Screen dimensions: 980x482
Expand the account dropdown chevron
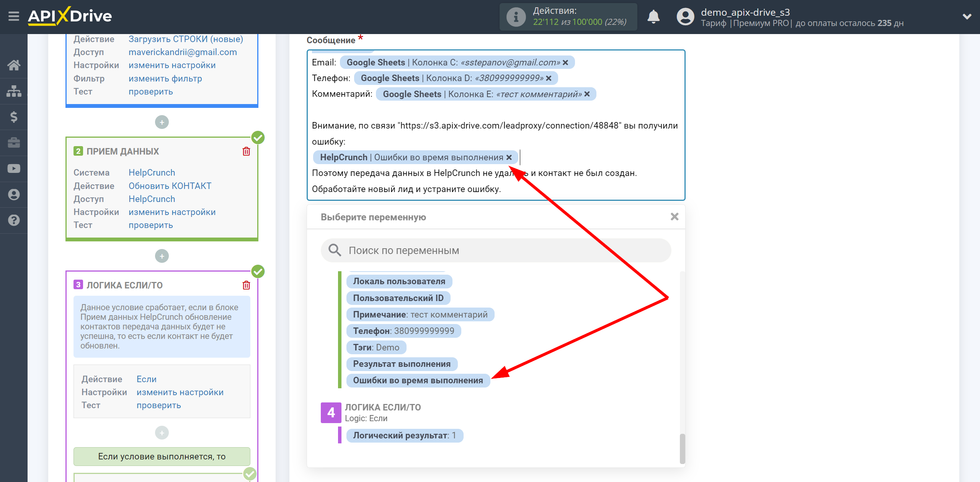[x=967, y=16]
